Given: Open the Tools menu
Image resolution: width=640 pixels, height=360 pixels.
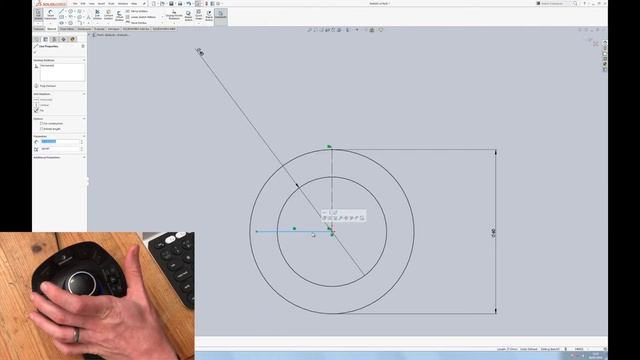Looking at the screenshot, I should tap(111, 4).
